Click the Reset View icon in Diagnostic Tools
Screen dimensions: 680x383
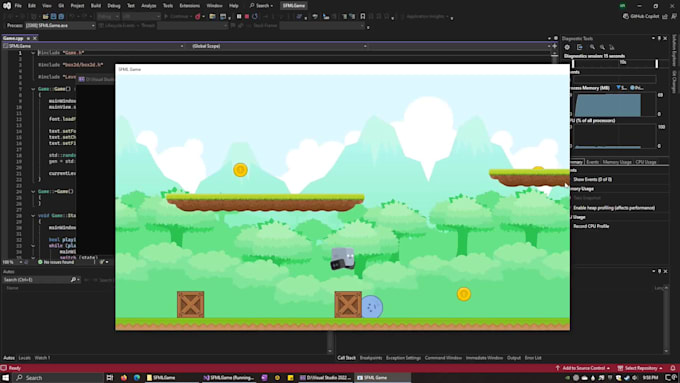pyautogui.click(x=612, y=47)
